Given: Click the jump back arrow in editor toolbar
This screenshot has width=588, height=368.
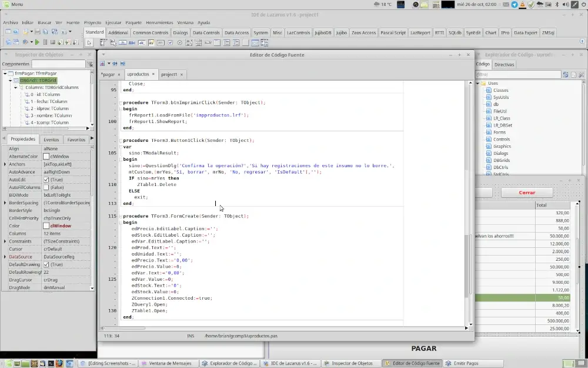Looking at the screenshot, I should pyautogui.click(x=115, y=64).
